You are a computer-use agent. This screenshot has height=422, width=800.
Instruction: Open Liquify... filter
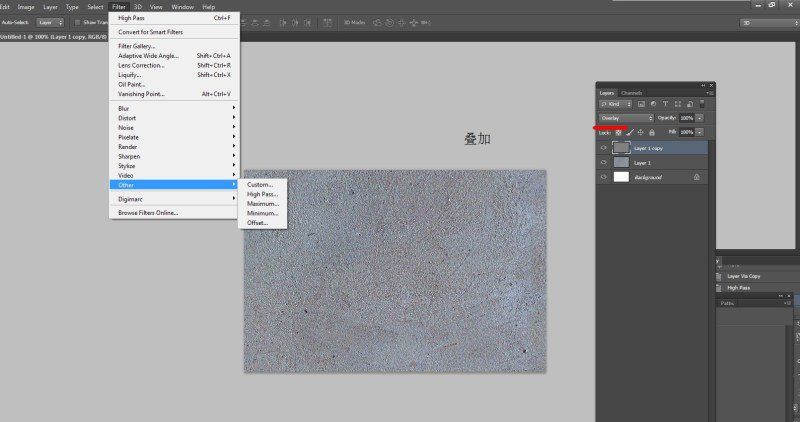point(174,75)
